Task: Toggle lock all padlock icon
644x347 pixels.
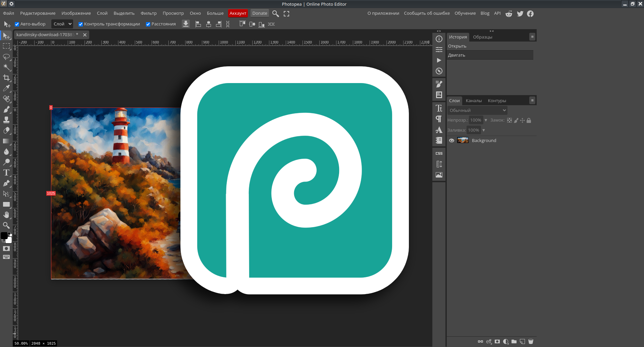Action: tap(529, 120)
